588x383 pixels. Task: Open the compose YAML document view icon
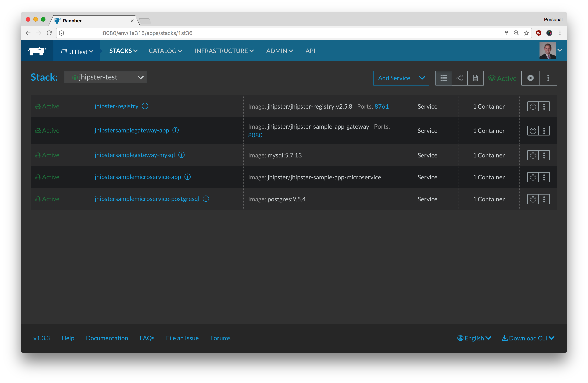click(x=475, y=78)
